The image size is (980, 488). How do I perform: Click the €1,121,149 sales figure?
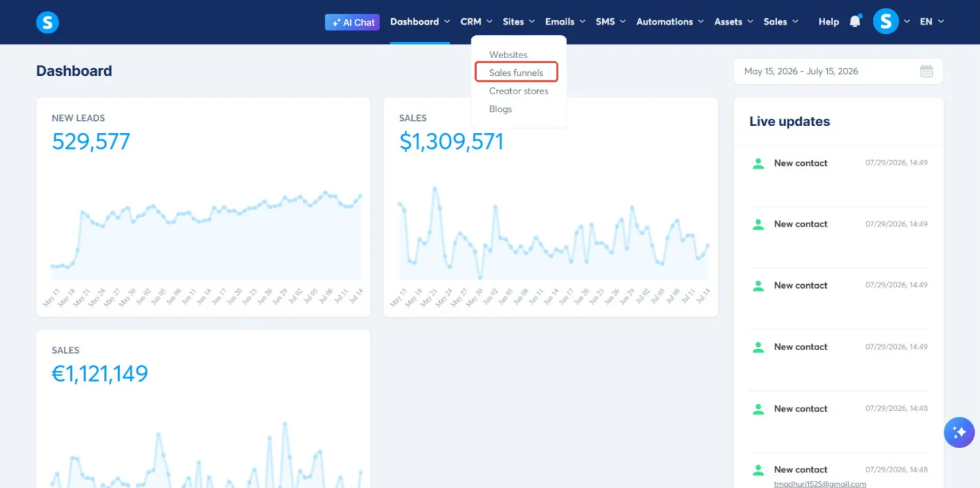pos(100,374)
